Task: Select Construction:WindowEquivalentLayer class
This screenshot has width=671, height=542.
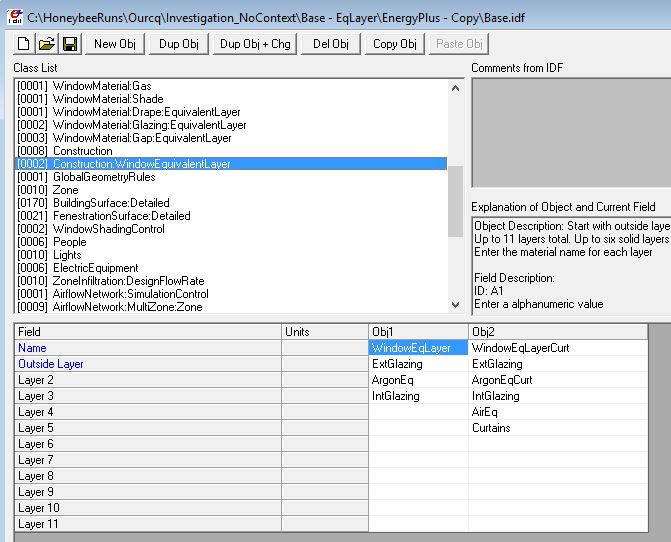Action: [x=231, y=164]
